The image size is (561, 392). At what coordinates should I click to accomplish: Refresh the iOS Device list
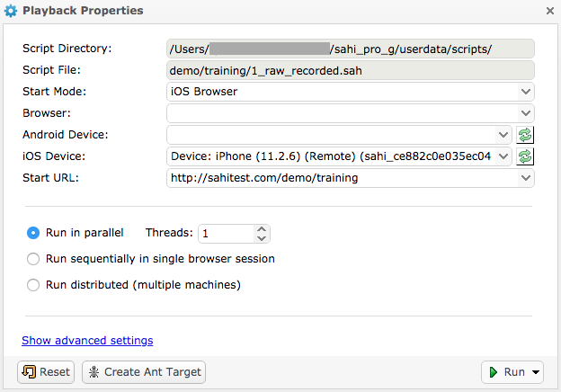525,156
